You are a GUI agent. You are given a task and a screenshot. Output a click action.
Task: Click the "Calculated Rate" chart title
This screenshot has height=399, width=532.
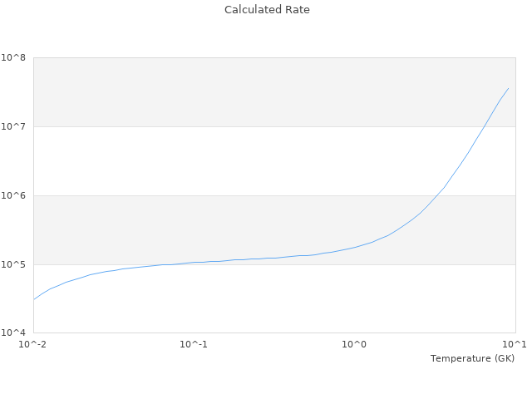[266, 10]
